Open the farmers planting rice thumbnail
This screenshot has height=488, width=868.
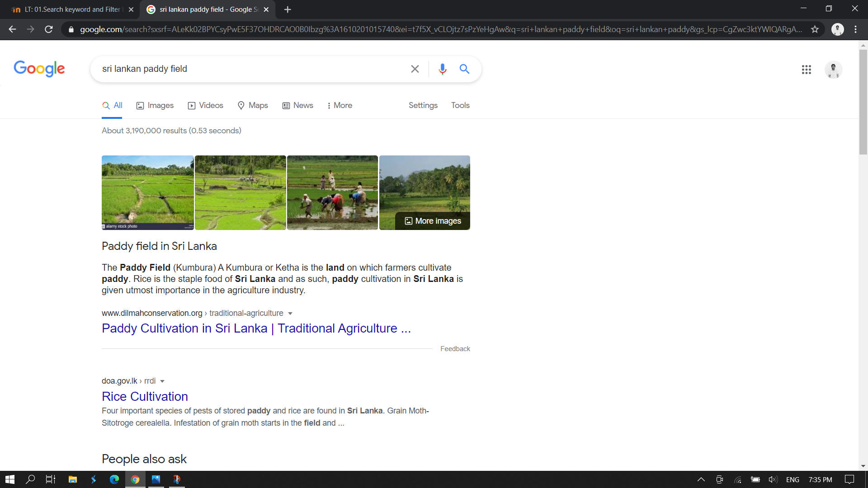point(332,193)
